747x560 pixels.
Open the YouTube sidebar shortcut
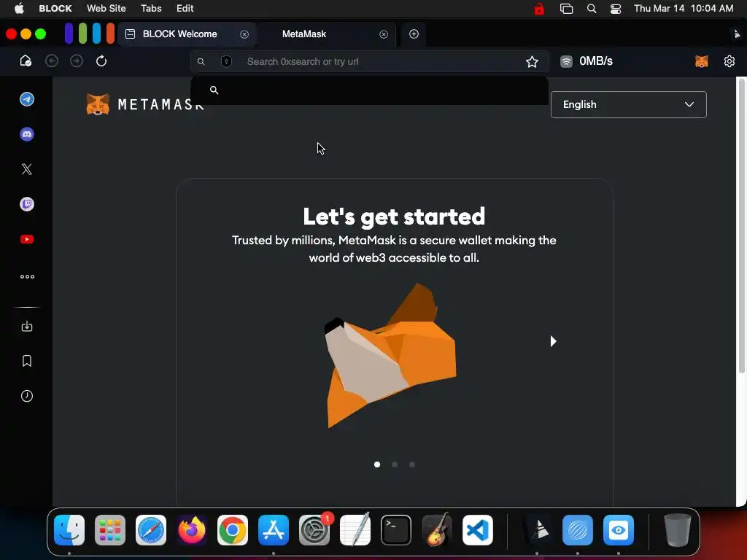tap(27, 239)
